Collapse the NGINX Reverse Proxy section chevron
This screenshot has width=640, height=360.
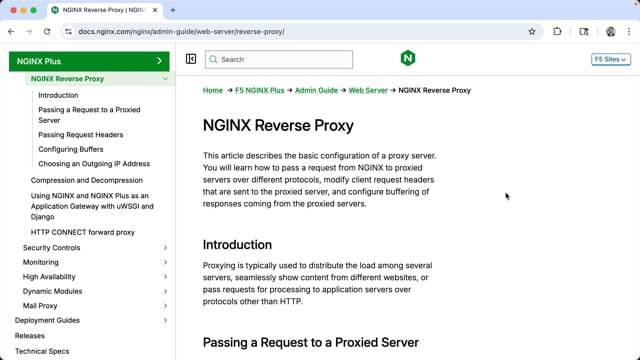point(165,79)
